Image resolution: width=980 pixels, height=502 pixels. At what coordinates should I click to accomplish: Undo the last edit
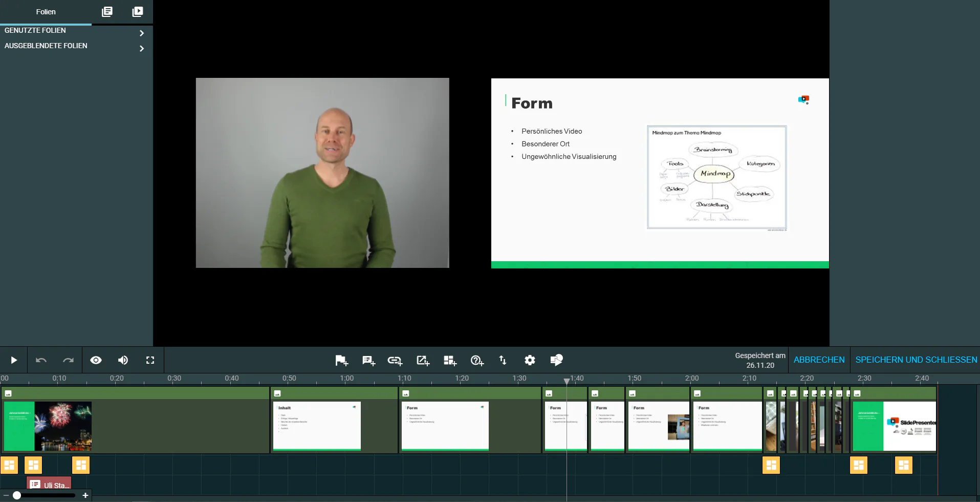click(x=41, y=360)
